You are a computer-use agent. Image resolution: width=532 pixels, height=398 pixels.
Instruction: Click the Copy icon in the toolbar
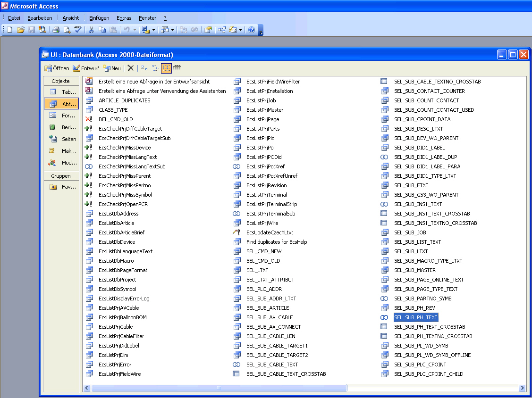pos(102,30)
